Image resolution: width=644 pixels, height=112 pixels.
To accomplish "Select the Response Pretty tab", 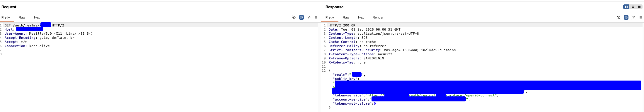I will pyautogui.click(x=330, y=17).
